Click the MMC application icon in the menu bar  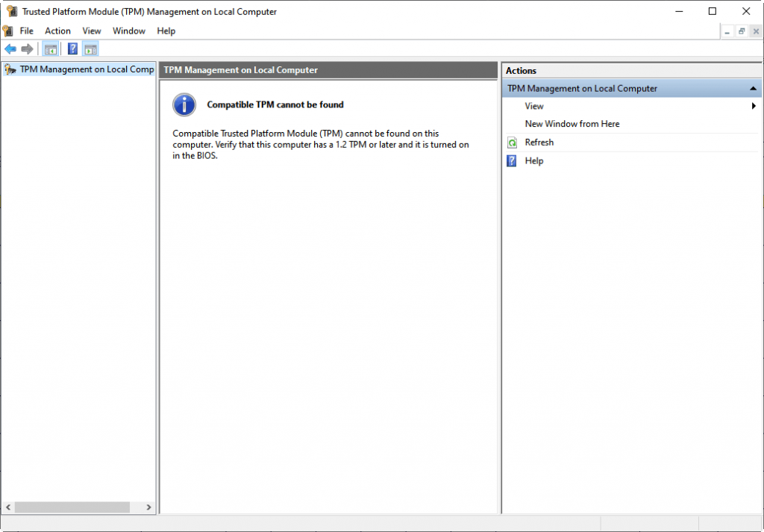pyautogui.click(x=7, y=31)
